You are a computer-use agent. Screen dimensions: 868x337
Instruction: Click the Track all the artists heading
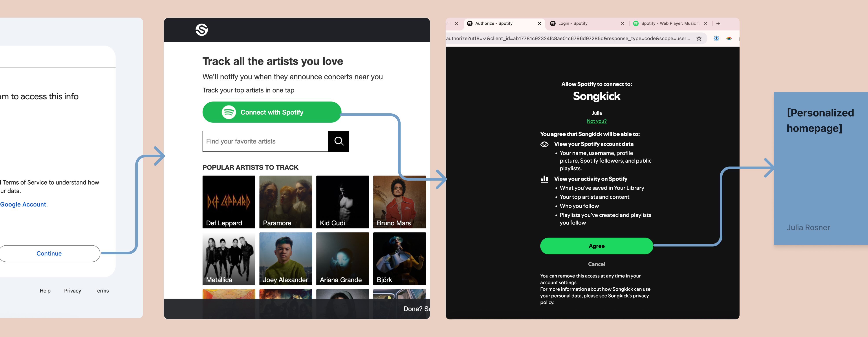(x=273, y=61)
